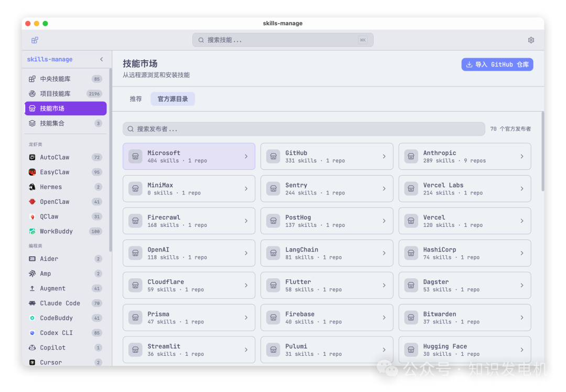
Task: Select the AutoClaw publisher icon
Action: click(x=32, y=157)
